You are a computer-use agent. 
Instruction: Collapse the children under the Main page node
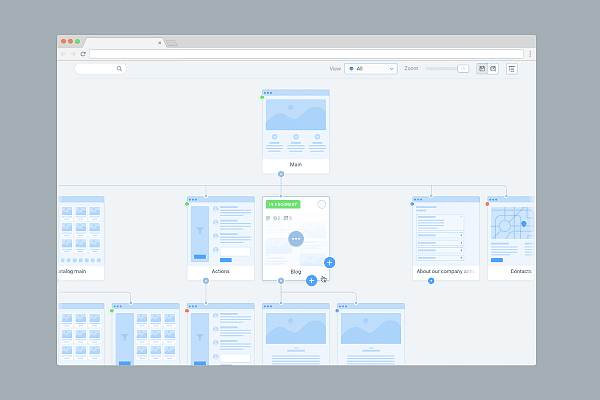[x=281, y=174]
